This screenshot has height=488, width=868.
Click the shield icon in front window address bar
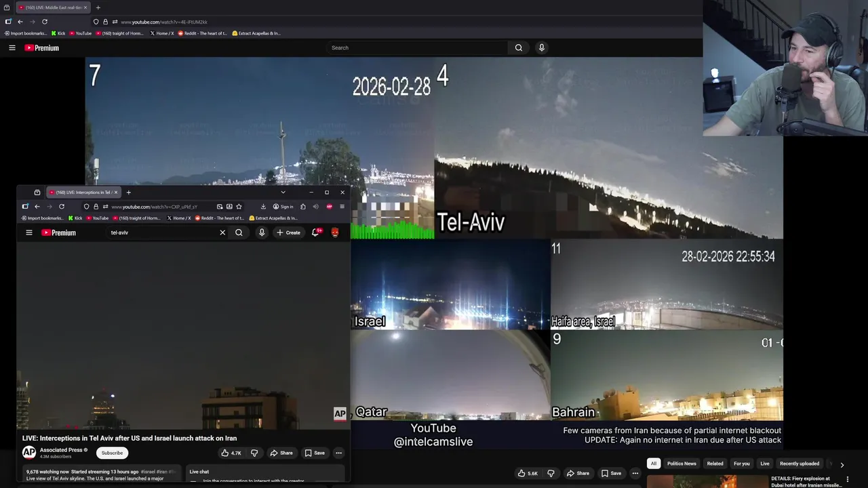86,207
